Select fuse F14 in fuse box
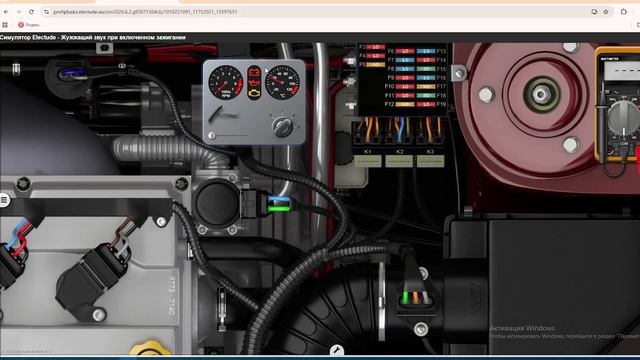 pos(426,60)
